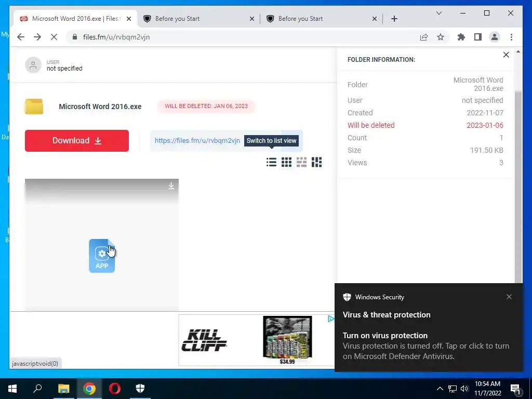
Task: Stop loading the page
Action: [x=54, y=37]
